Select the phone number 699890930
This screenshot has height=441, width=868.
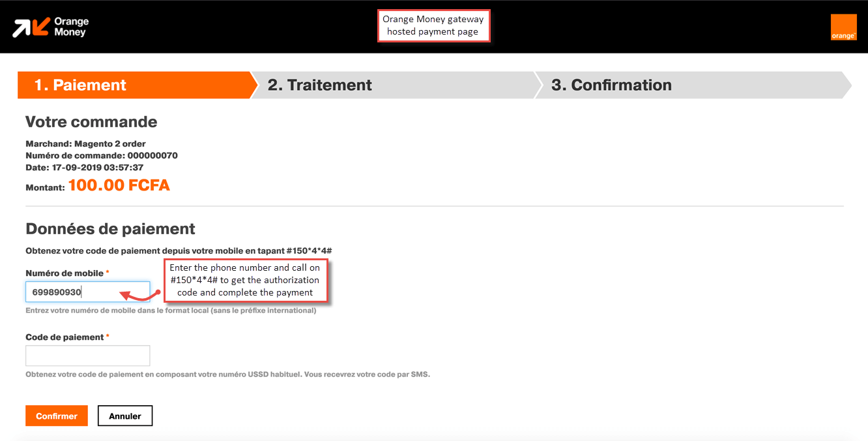[x=57, y=292]
